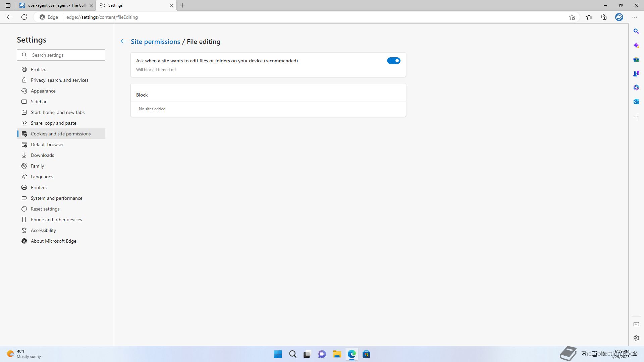Open the Site permissions breadcrumb link
This screenshot has height=362, width=644.
pos(155,42)
